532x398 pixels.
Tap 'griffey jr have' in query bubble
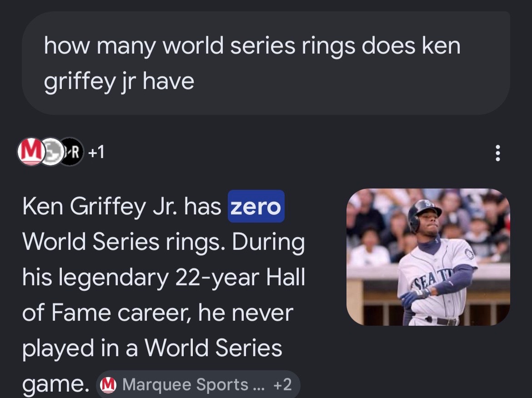pyautogui.click(x=119, y=81)
